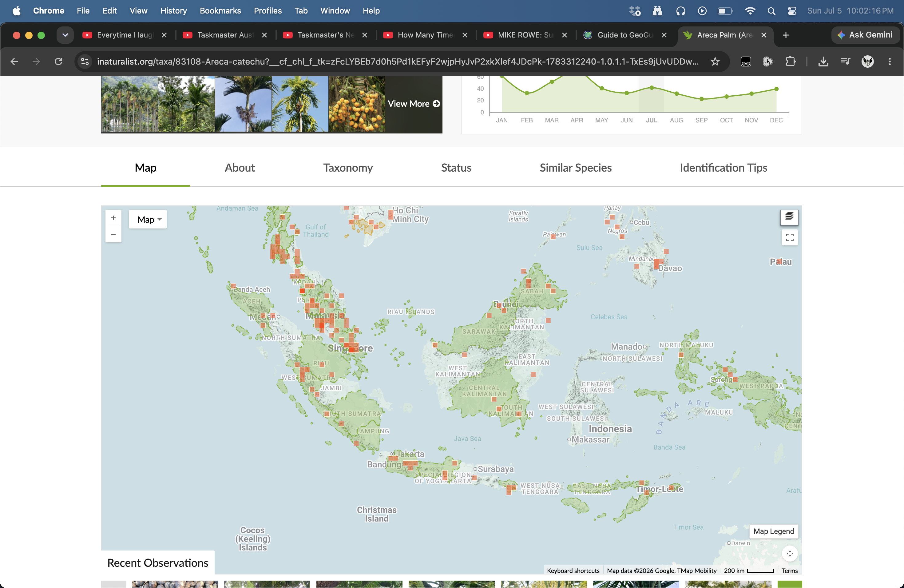Viewport: 904px width, 588px height.
Task: Click the 200 km map scale control
Action: 748,570
